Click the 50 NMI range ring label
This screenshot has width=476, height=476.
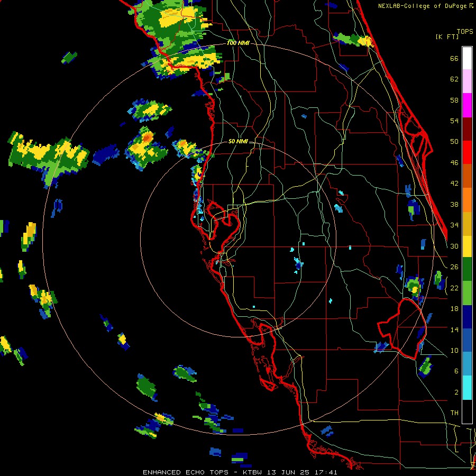point(238,141)
